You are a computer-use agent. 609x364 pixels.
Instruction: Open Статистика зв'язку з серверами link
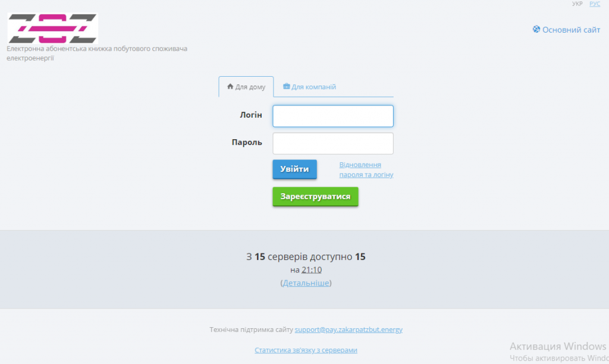[x=306, y=350]
